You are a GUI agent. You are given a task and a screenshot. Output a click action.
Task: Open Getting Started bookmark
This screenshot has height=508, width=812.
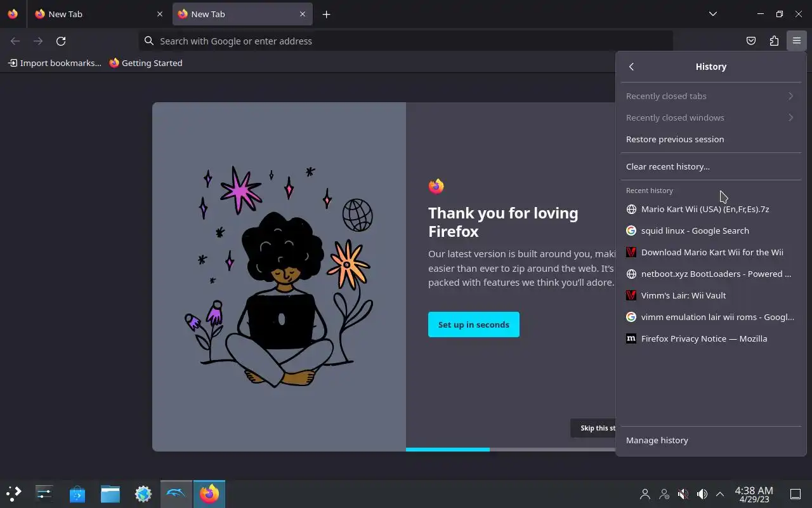click(146, 63)
